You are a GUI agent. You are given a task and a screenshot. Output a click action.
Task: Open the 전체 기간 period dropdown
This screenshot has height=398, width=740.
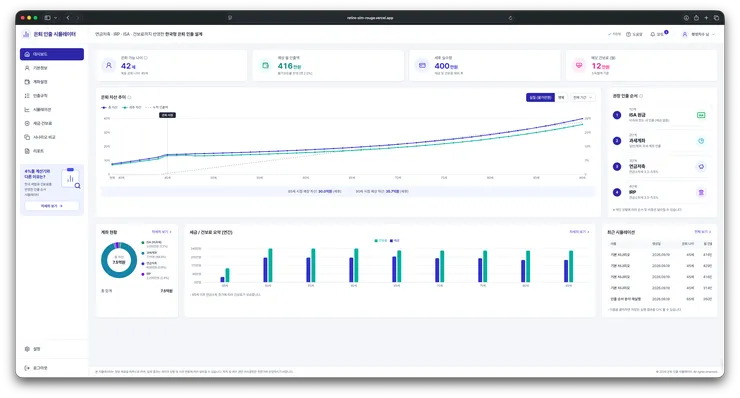(x=583, y=97)
